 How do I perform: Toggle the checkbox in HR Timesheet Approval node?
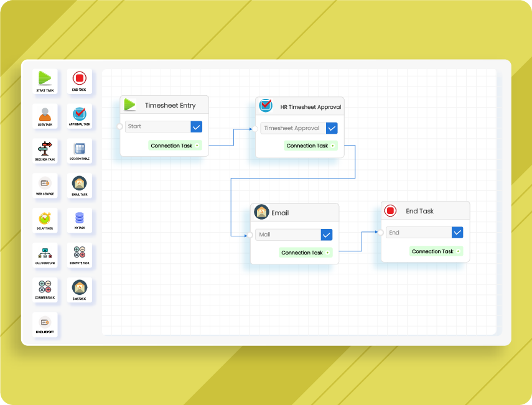pos(332,128)
